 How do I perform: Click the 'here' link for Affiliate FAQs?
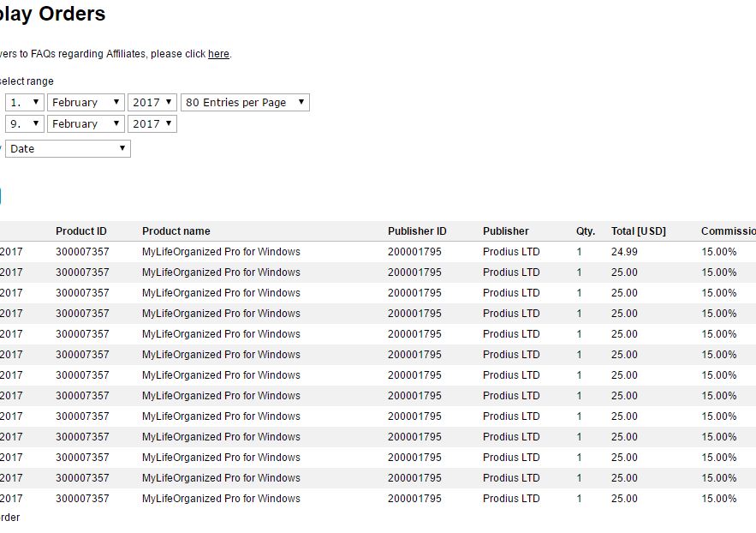[x=218, y=54]
